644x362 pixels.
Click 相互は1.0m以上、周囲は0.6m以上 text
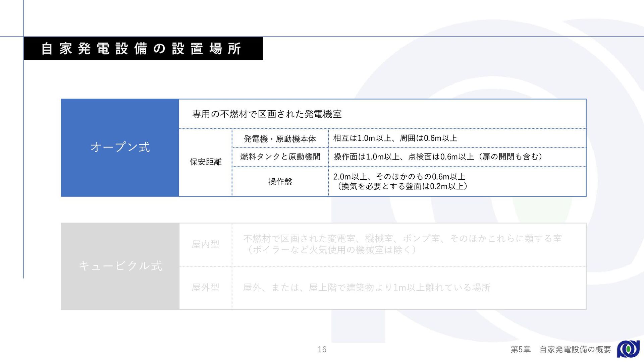pos(395,138)
